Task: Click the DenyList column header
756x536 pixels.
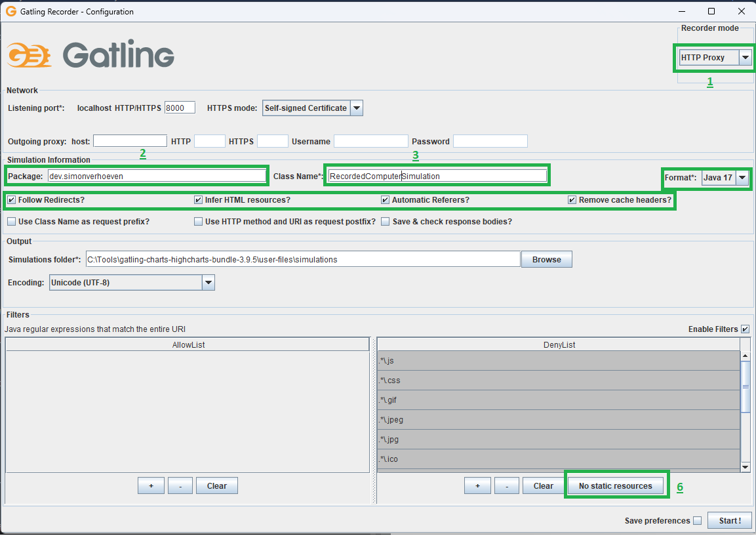Action: coord(559,344)
